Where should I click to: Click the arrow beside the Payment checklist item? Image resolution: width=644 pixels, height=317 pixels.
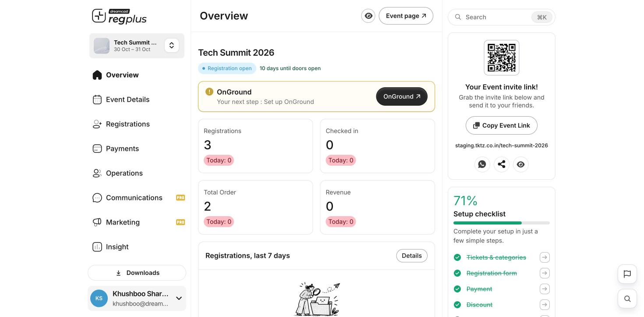point(545,289)
